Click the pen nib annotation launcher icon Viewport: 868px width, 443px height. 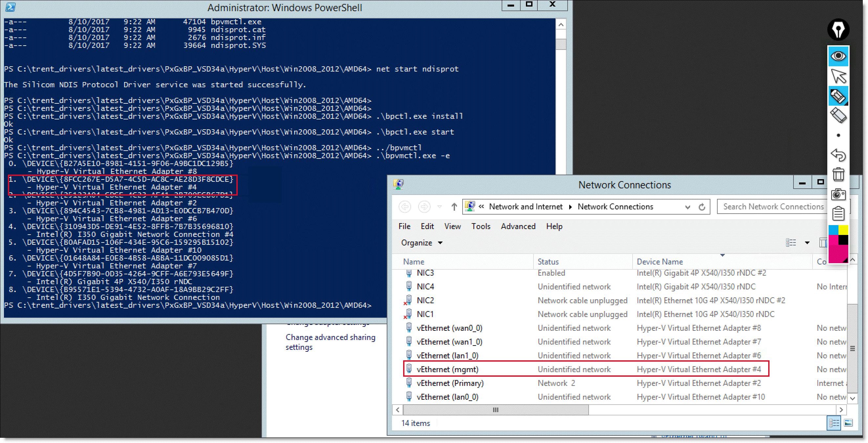point(838,30)
